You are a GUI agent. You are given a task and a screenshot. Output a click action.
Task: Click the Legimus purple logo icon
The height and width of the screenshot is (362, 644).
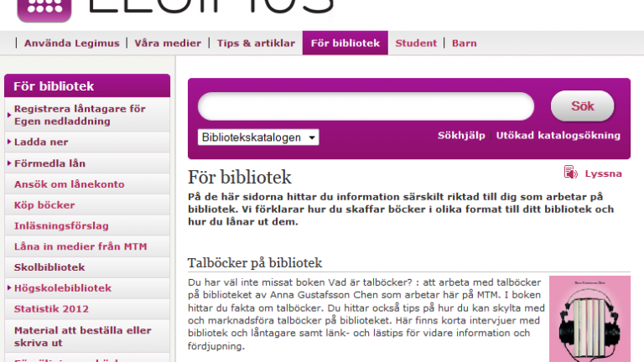(44, 10)
